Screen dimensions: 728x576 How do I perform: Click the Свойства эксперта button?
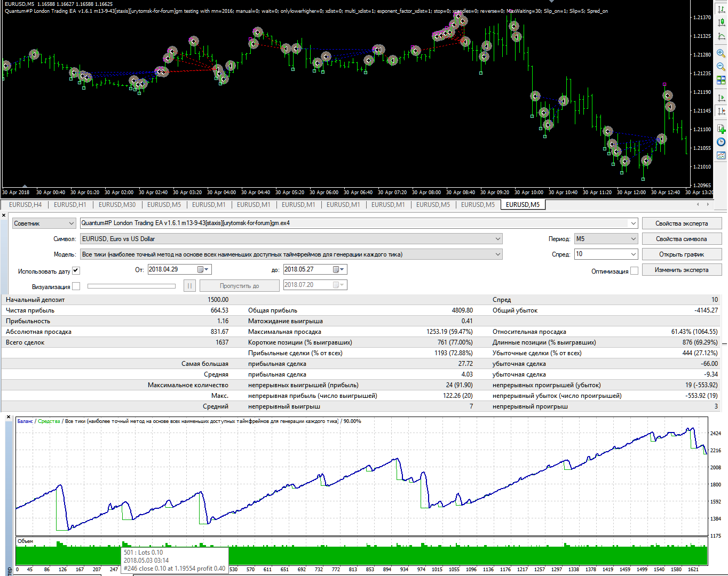coord(682,223)
